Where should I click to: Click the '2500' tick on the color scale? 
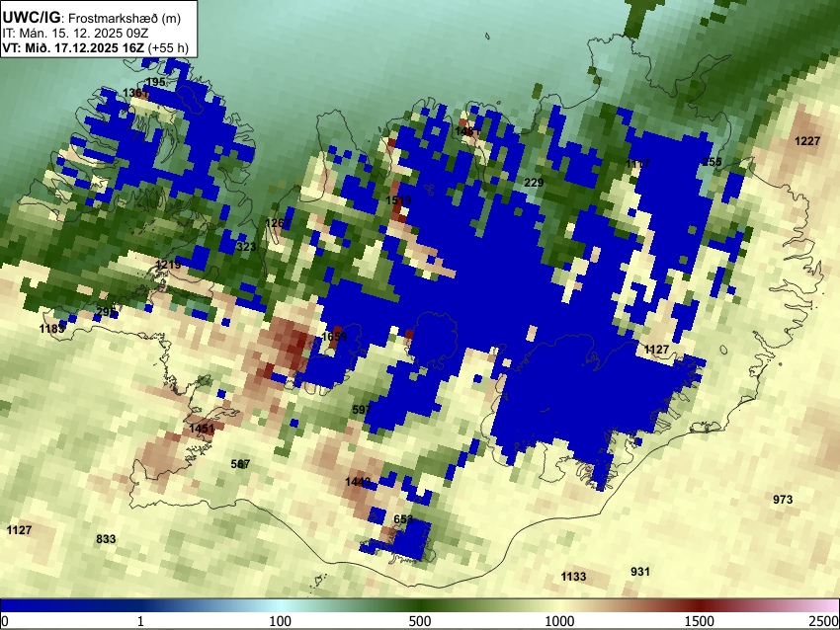pos(825,621)
